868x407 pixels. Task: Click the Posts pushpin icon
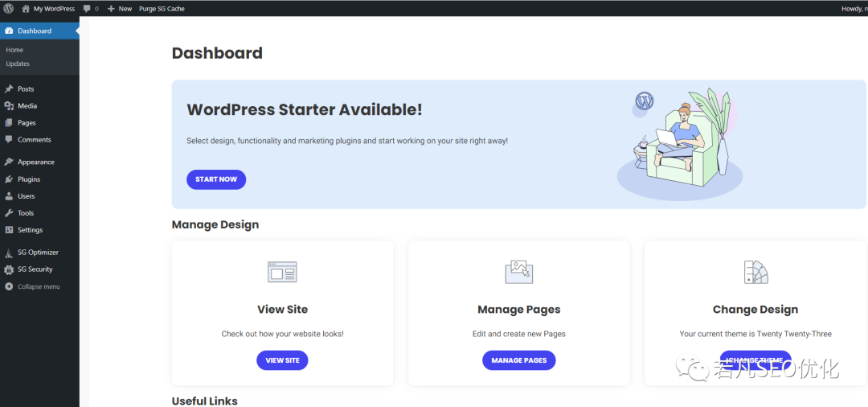[x=9, y=88]
